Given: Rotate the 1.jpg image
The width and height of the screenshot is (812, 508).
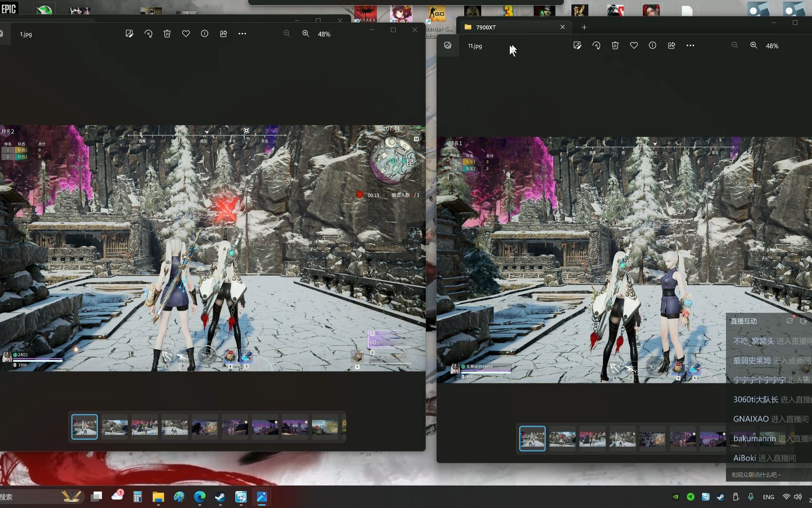Looking at the screenshot, I should tap(148, 34).
